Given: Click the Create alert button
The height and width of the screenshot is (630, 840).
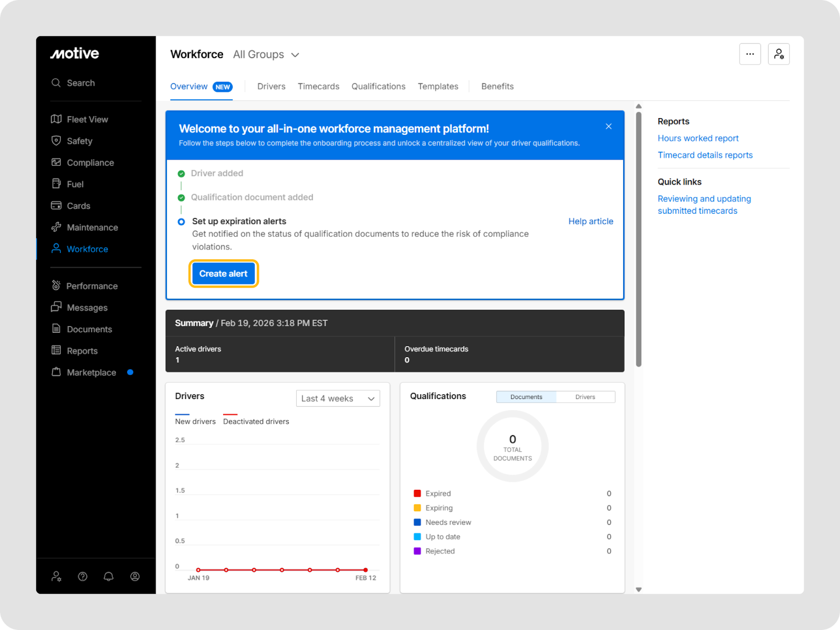Looking at the screenshot, I should [223, 274].
